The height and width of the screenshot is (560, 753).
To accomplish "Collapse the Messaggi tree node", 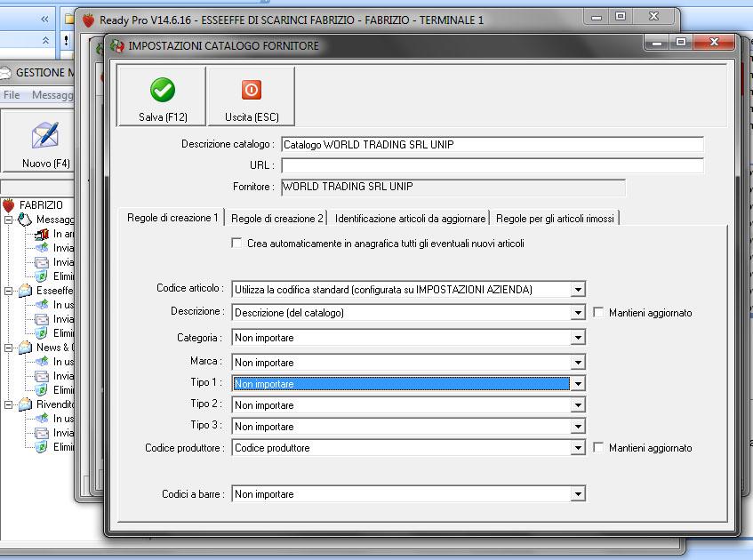I will [x=8, y=220].
